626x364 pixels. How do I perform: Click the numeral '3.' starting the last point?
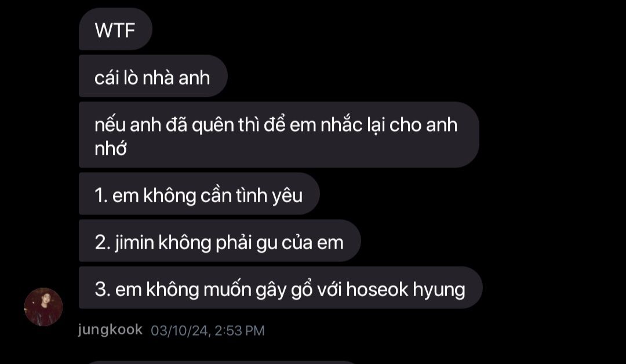(x=103, y=290)
